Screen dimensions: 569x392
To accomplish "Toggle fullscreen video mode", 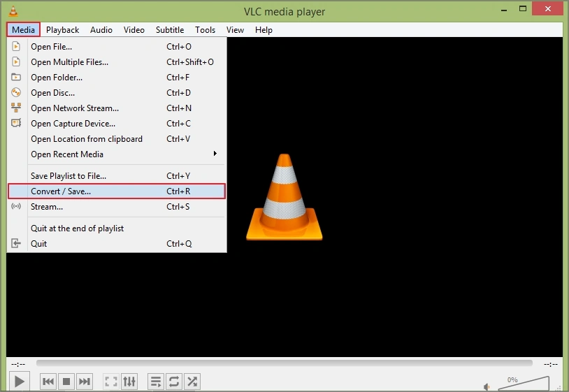I will pos(111,382).
